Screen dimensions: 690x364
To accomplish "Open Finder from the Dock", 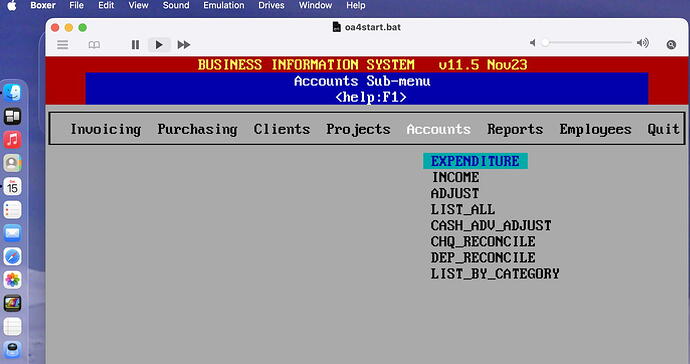I will click(12, 92).
